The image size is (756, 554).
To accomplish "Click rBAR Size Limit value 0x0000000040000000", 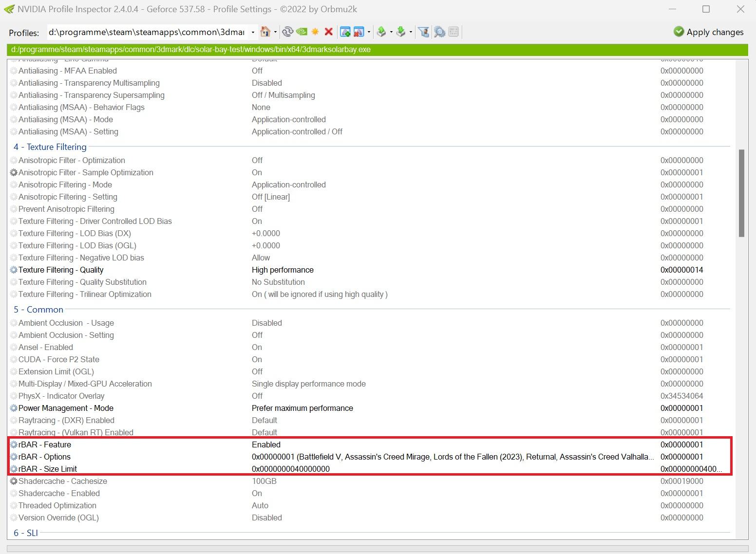I will [x=291, y=469].
